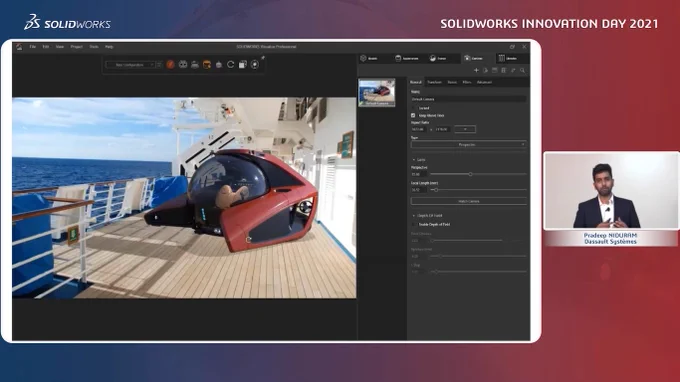The width and height of the screenshot is (680, 382).
Task: Click the Focal Length value field
Action: tap(418, 190)
